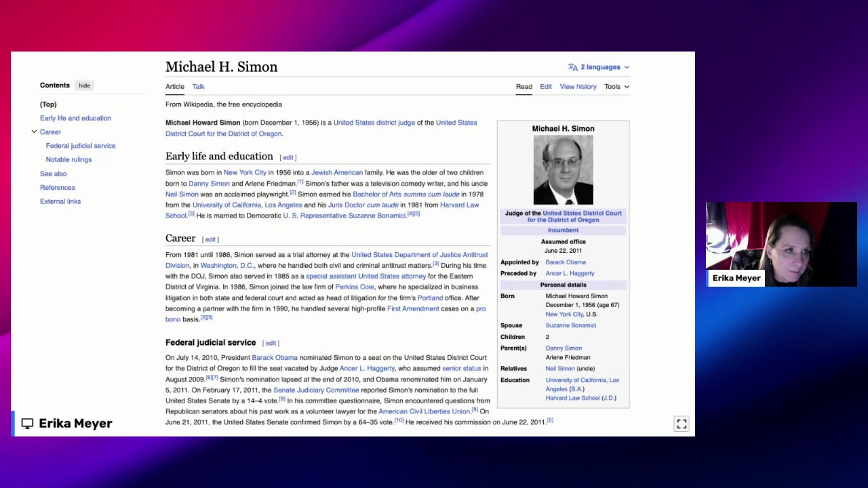This screenshot has width=868, height=488.
Task: Open the Bachelor of Arts link
Action: click(x=376, y=195)
